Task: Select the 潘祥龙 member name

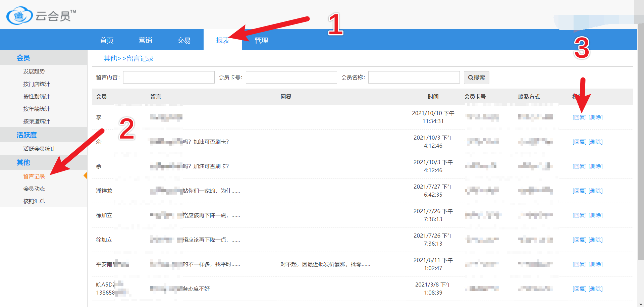Action: [104, 191]
